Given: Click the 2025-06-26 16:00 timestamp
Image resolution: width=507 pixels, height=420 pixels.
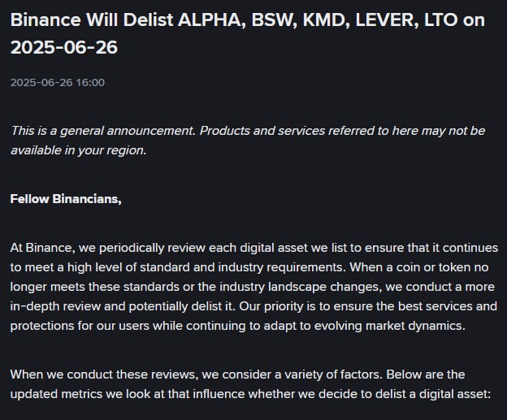Looking at the screenshot, I should [x=58, y=82].
